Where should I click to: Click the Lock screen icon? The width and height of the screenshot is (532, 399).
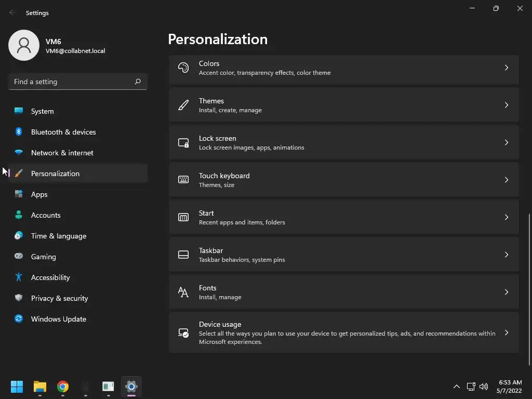point(183,142)
